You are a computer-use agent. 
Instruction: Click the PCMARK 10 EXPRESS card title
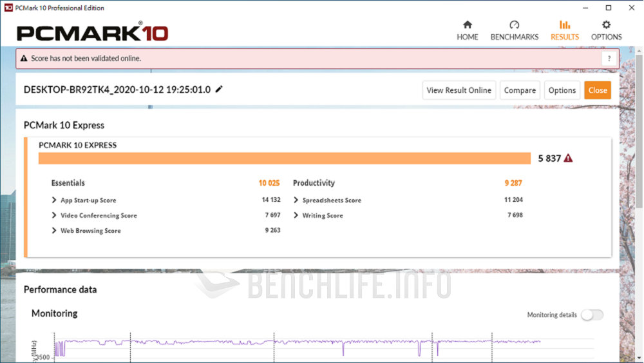(78, 145)
